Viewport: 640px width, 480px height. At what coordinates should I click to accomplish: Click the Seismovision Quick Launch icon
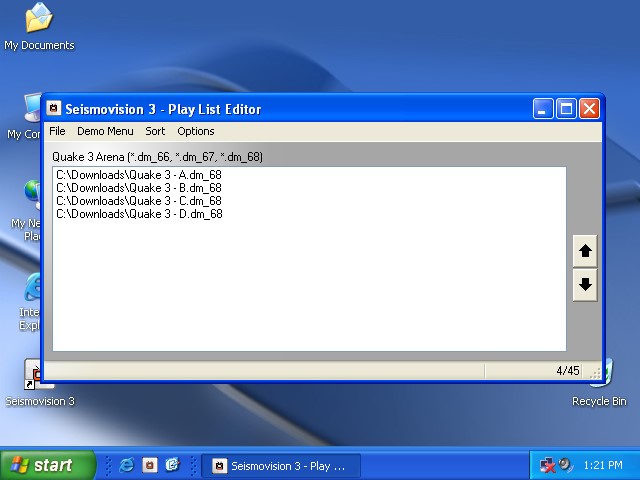(149, 465)
